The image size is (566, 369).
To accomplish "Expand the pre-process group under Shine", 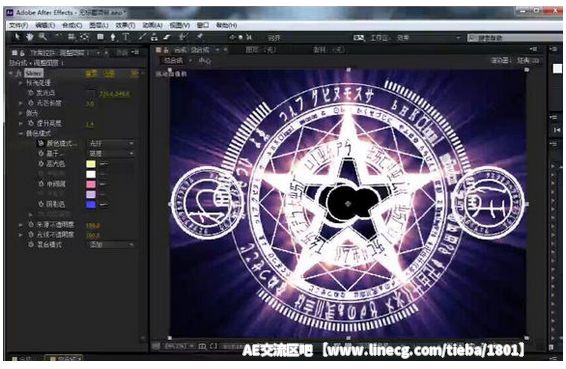I will [x=21, y=83].
